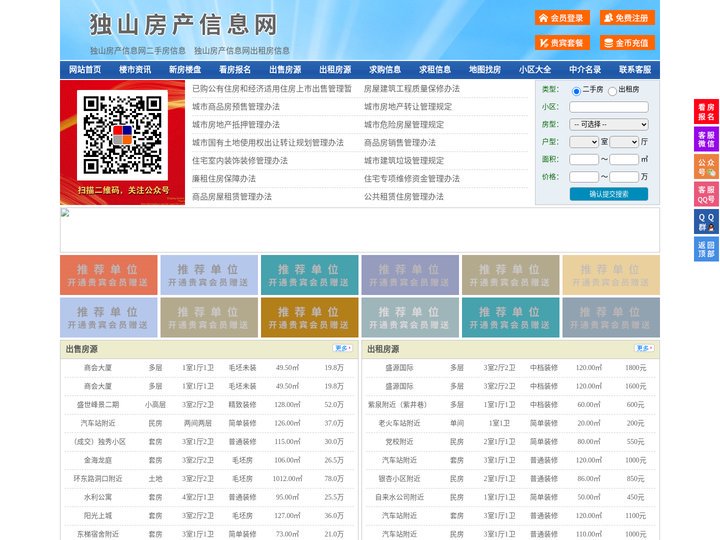Viewport: 720px width, 540px height.
Task: Open the 廉租住房保障办法 link
Action: click(x=224, y=179)
